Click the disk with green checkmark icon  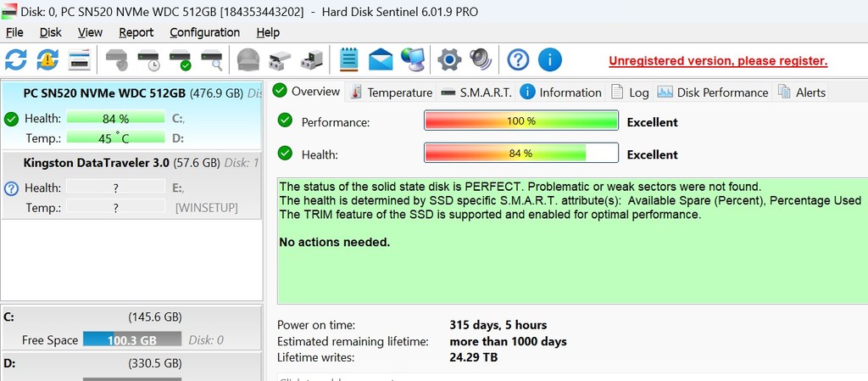[x=180, y=59]
